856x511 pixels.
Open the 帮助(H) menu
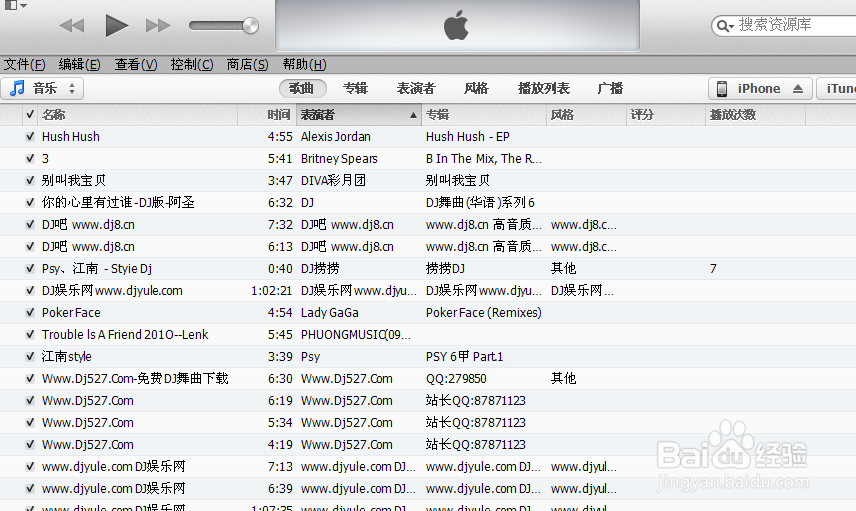point(304,64)
